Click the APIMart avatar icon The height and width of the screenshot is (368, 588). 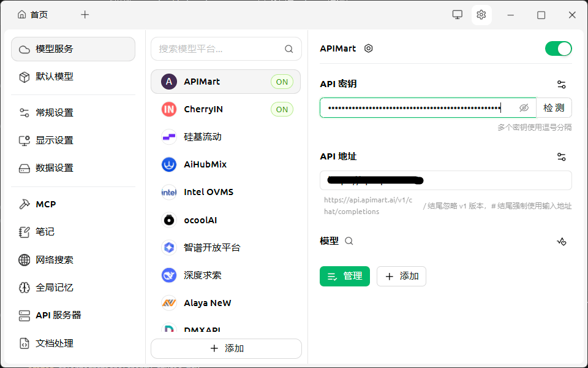pos(169,82)
